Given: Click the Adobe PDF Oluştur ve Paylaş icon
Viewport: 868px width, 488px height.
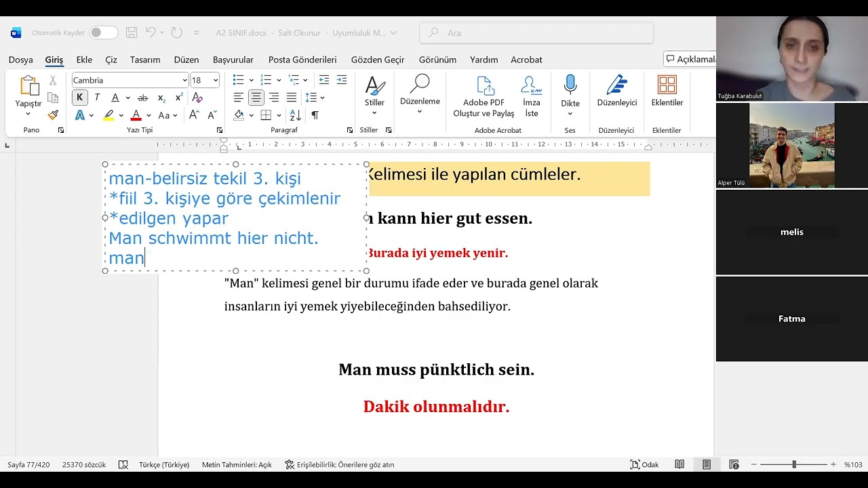Looking at the screenshot, I should pyautogui.click(x=486, y=85).
